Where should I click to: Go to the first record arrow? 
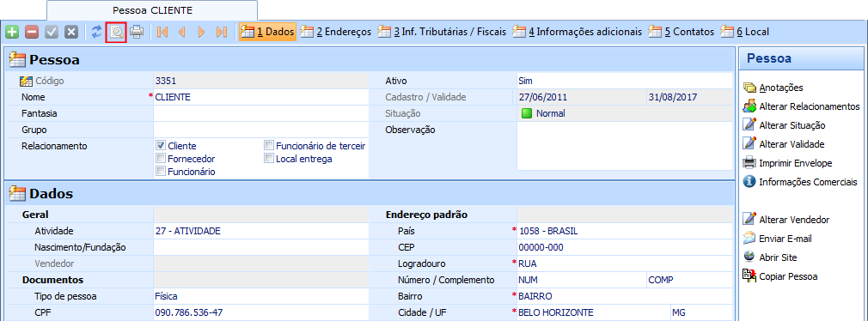coord(162,32)
